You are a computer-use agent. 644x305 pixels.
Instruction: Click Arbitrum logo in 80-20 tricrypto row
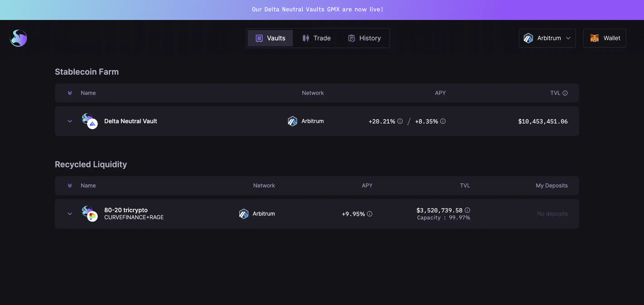coord(244,214)
